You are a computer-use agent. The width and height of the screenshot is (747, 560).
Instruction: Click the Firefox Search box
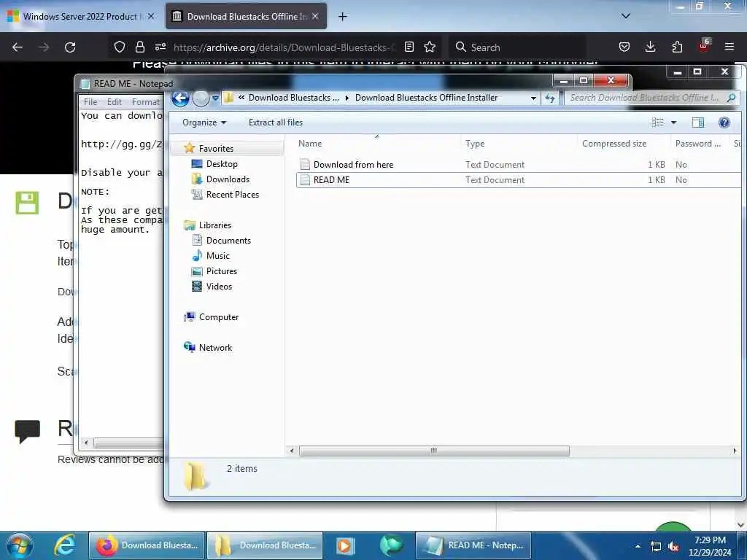coord(519,47)
